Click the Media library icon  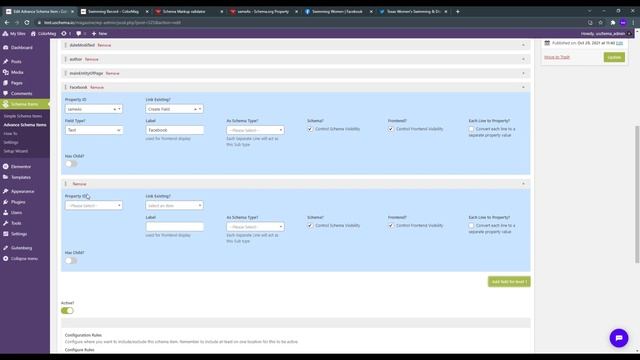pyautogui.click(x=6, y=72)
